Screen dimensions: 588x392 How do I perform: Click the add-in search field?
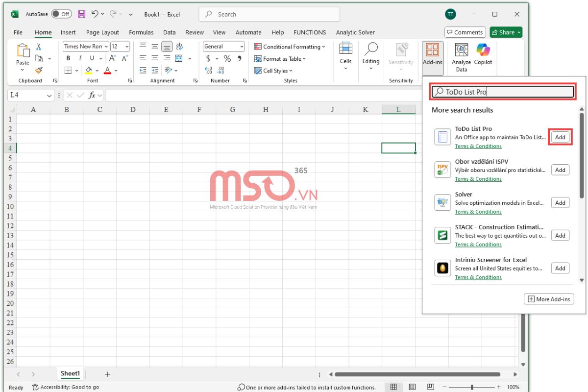click(502, 92)
